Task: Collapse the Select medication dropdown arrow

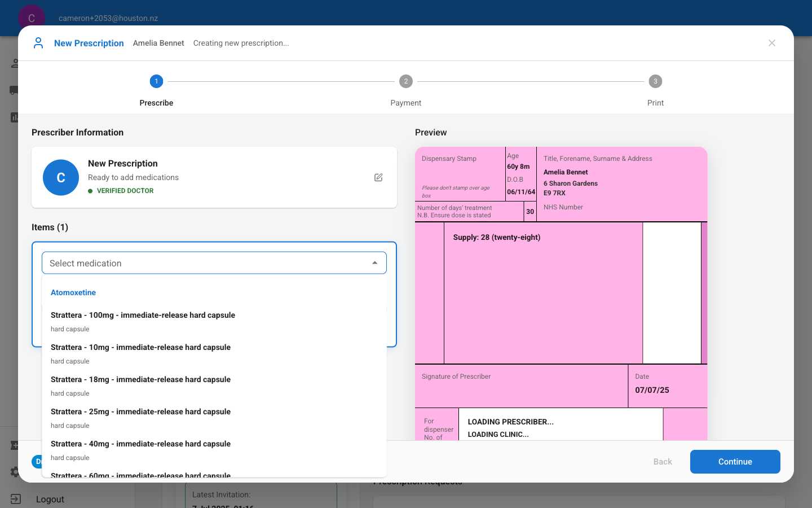Action: point(375,263)
